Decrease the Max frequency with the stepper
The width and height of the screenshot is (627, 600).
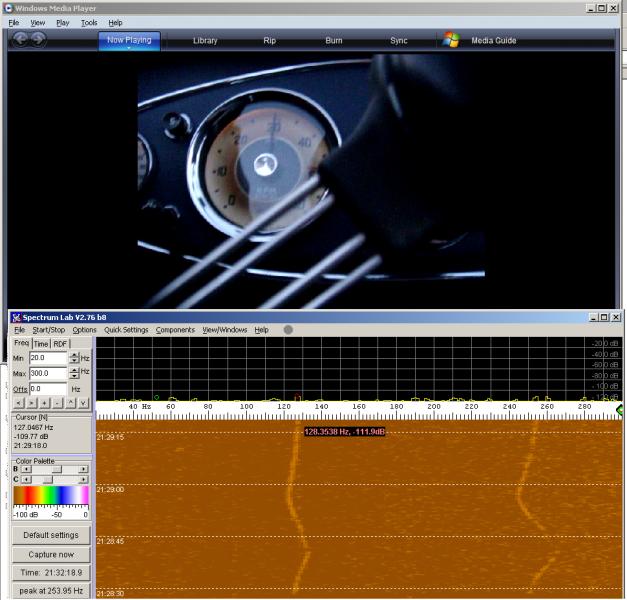tap(74, 377)
